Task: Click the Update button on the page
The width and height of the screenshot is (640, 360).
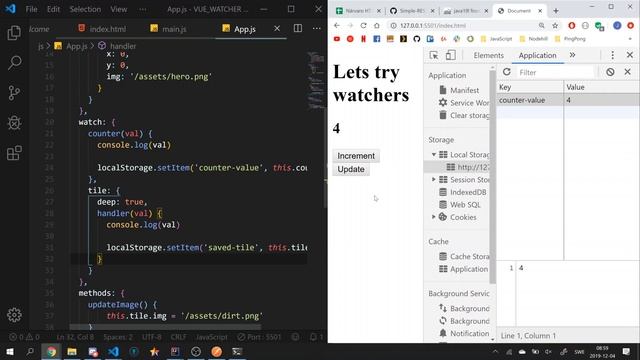Action: (351, 169)
